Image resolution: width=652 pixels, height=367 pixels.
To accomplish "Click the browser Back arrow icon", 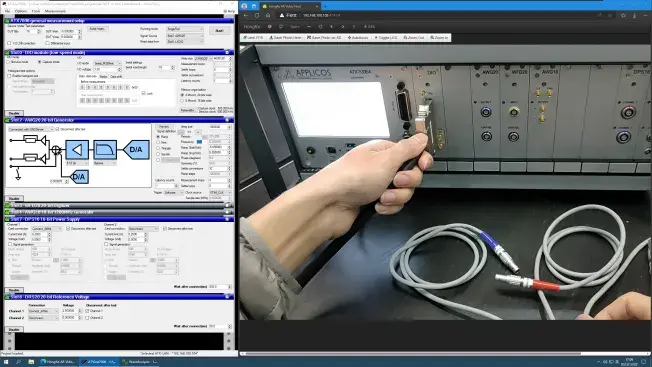I will click(246, 15).
